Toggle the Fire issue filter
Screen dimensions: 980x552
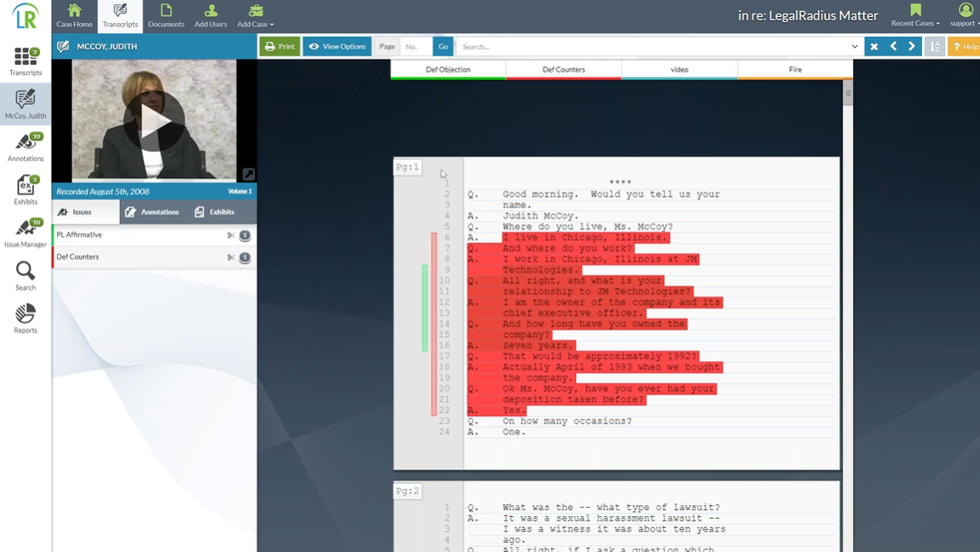coord(795,70)
